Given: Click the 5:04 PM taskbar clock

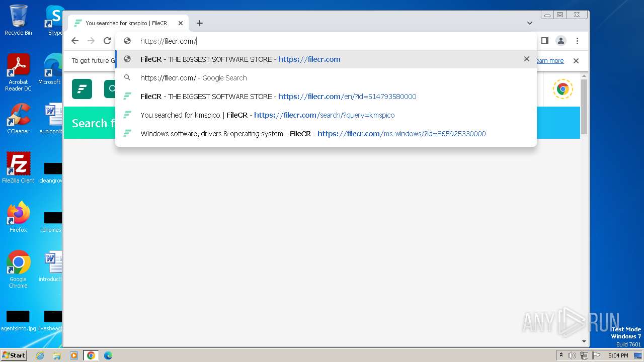Looking at the screenshot, I should (x=618, y=355).
